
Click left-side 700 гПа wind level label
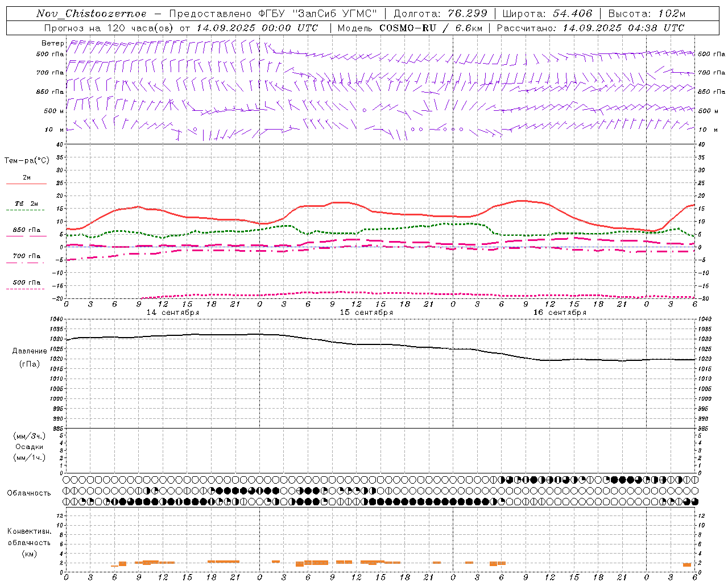[x=50, y=73]
